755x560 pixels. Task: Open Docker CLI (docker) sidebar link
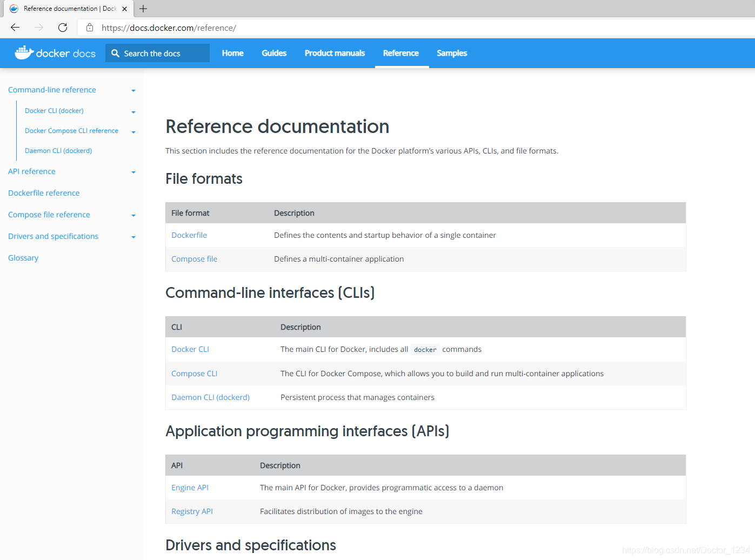(x=54, y=111)
